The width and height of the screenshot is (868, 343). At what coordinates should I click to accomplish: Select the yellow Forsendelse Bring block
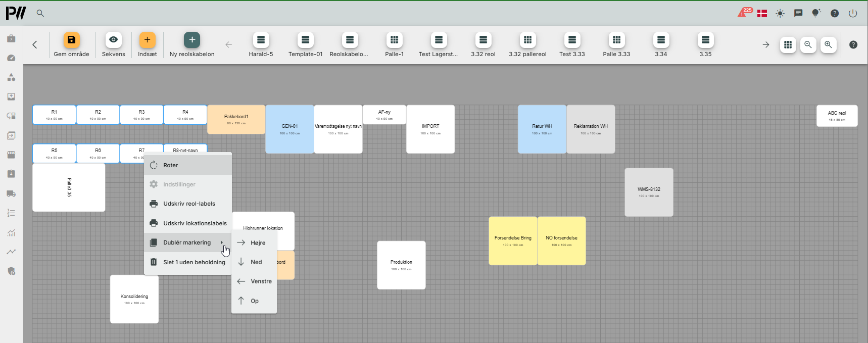click(x=513, y=241)
